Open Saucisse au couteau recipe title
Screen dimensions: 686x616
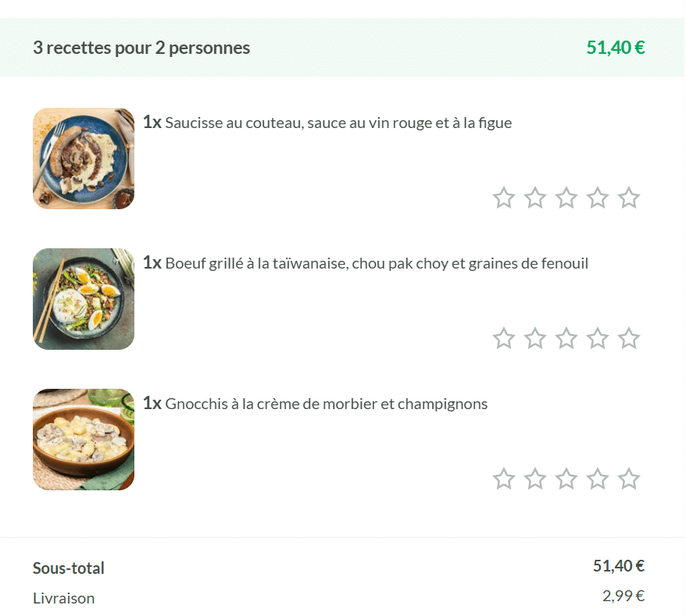pyautogui.click(x=338, y=123)
